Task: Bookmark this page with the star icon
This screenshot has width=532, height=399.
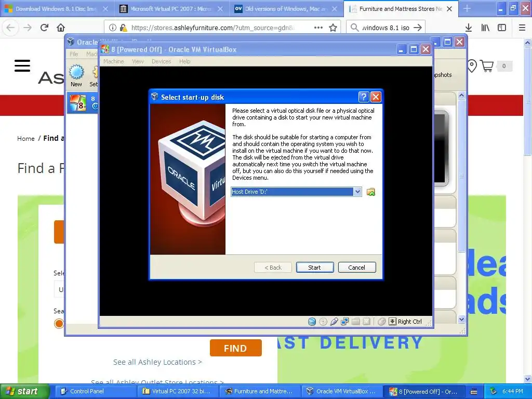Action: (x=333, y=28)
